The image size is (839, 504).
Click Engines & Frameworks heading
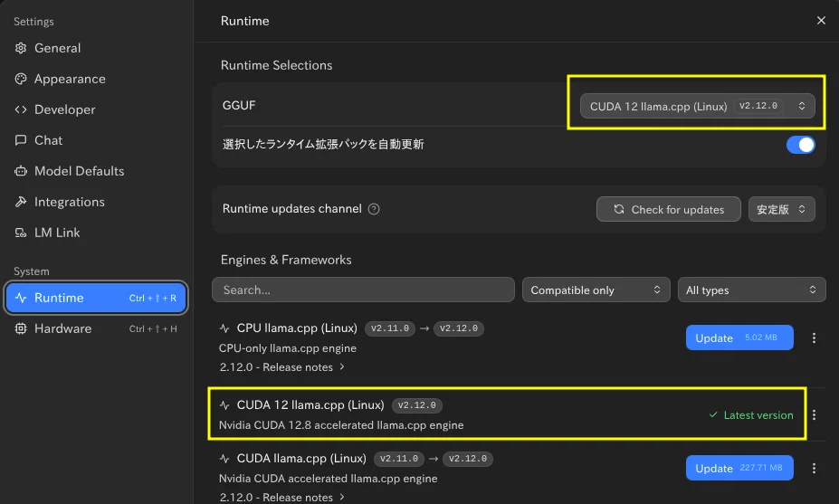click(286, 260)
